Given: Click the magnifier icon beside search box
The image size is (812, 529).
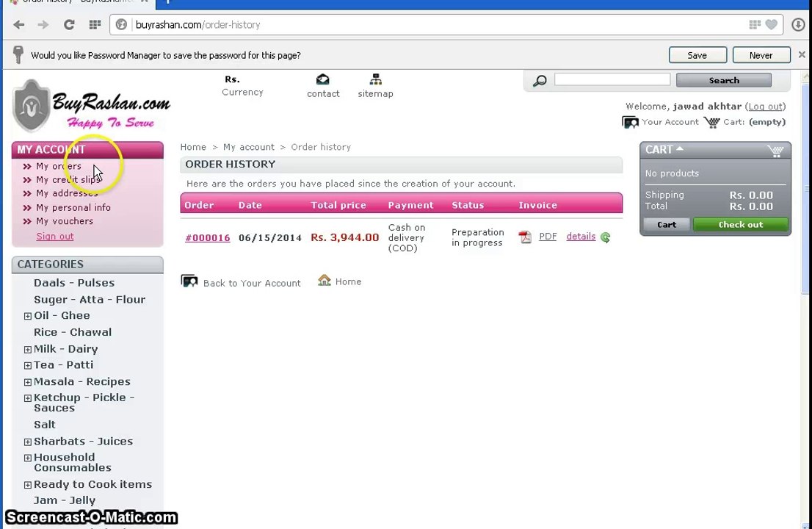Looking at the screenshot, I should point(540,80).
